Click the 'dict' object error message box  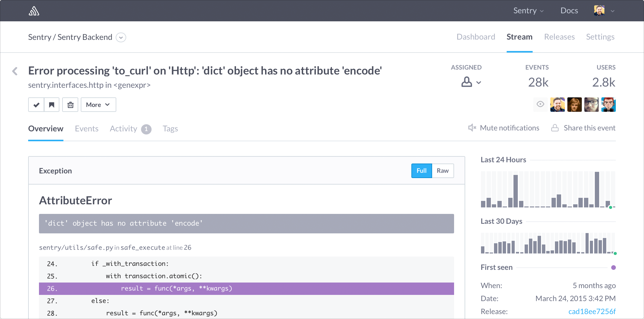[x=247, y=223]
